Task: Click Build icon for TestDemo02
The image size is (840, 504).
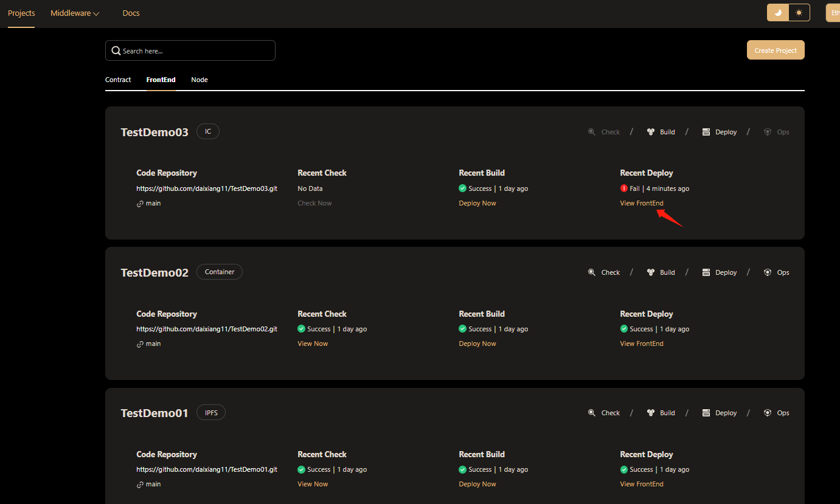Action: [x=650, y=272]
